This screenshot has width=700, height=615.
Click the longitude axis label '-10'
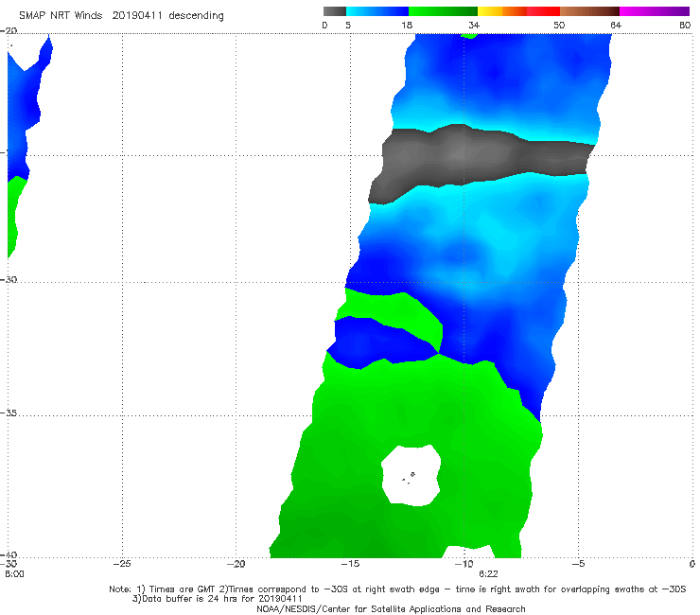(x=464, y=564)
